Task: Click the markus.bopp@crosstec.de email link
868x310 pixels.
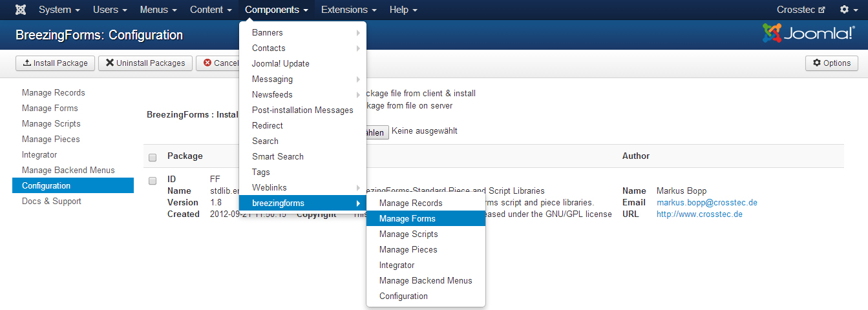Action: click(707, 203)
